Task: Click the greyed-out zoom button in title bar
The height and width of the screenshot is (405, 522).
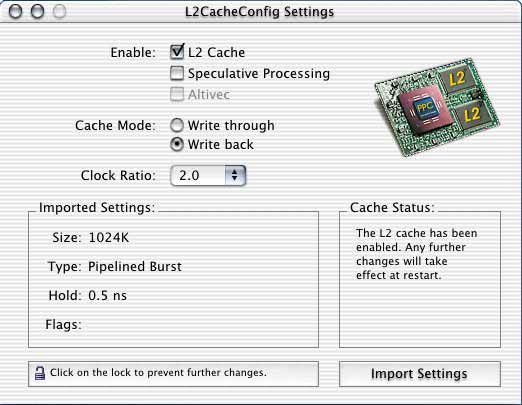Action: coord(60,12)
